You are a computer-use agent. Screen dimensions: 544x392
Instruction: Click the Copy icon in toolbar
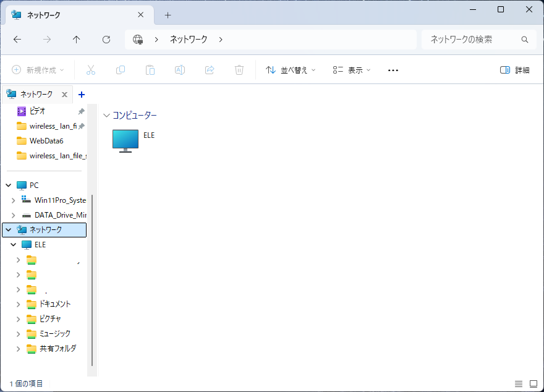tap(121, 70)
